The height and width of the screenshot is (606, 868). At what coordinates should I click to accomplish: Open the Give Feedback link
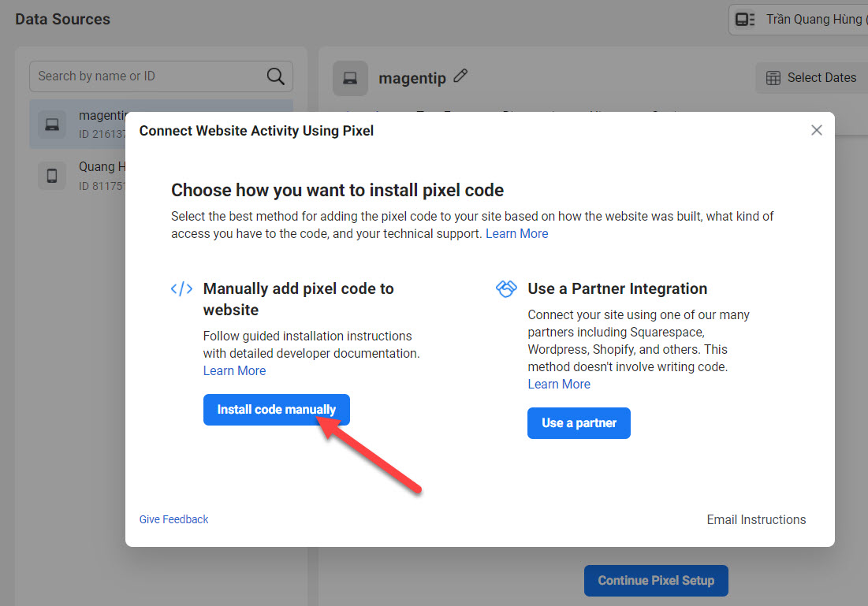click(173, 519)
